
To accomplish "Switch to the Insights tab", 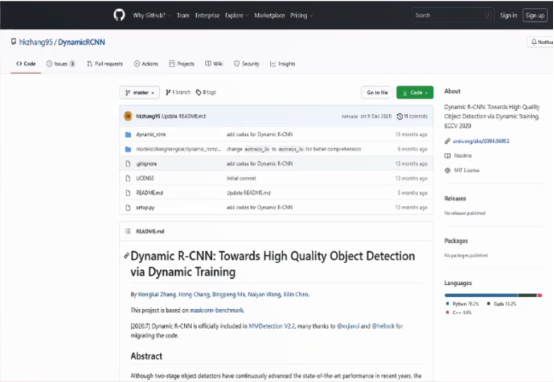I will click(x=282, y=64).
